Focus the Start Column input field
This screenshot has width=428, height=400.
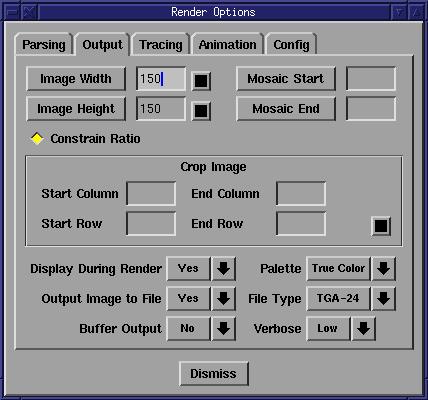(x=151, y=193)
